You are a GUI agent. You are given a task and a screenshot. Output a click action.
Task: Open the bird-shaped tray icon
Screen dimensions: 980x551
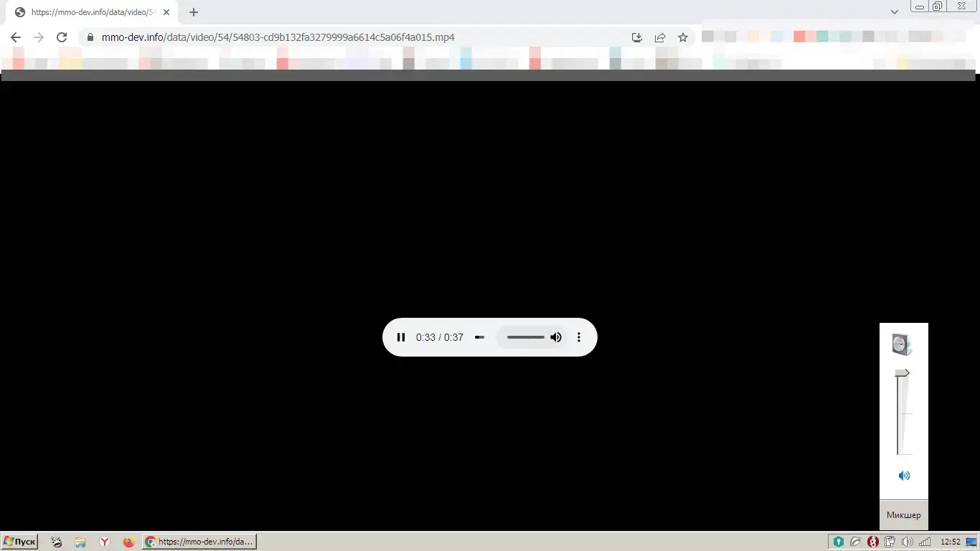click(856, 542)
